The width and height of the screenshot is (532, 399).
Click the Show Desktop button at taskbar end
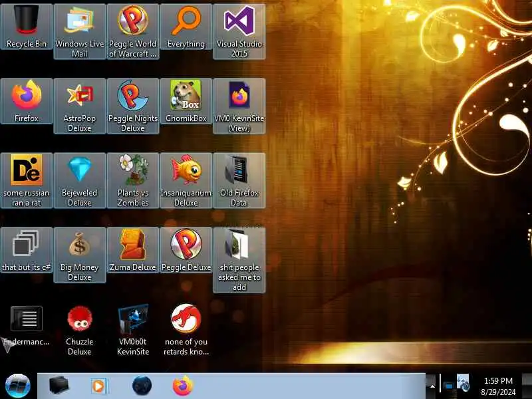point(527,386)
